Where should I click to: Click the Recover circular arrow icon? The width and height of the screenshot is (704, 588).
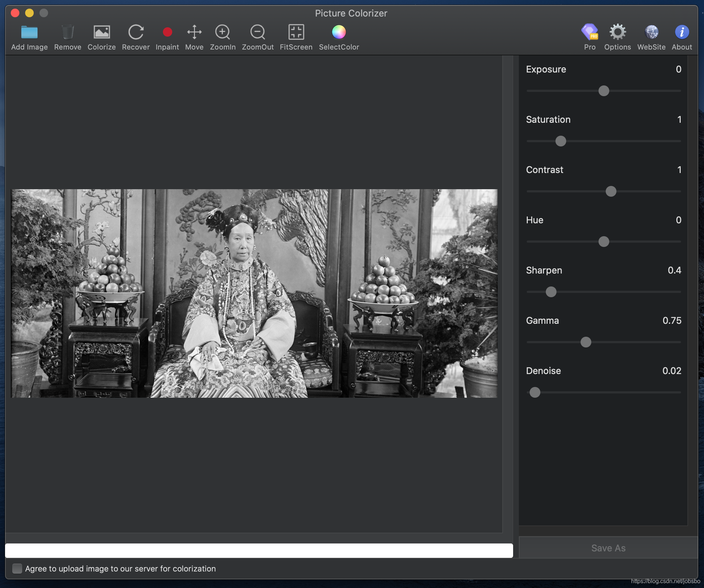(136, 33)
